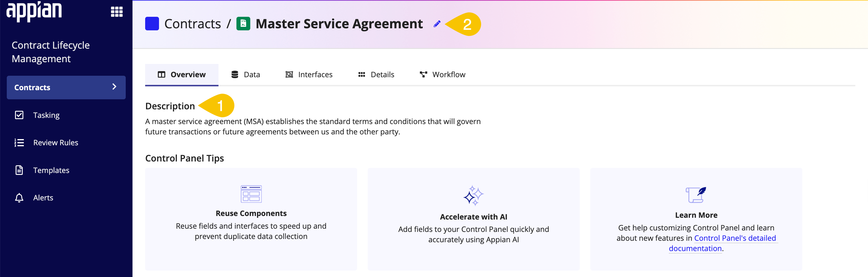Click the Interfaces tab icon

tap(289, 75)
